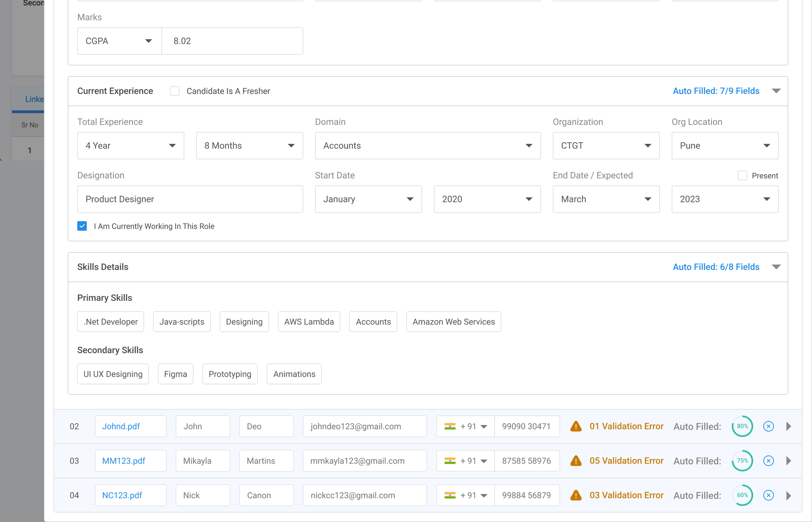This screenshot has height=522, width=812.
Task: Open the NC123.pdf resume link
Action: click(122, 496)
